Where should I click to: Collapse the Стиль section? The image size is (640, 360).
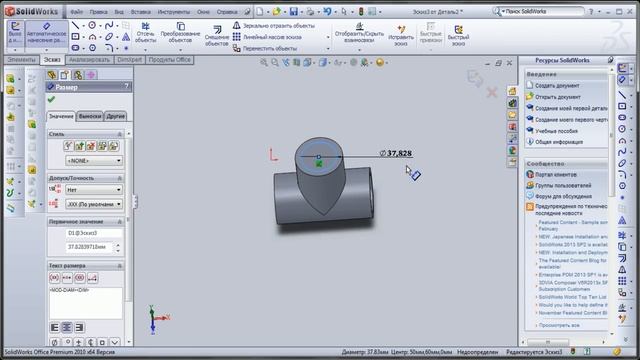point(120,134)
